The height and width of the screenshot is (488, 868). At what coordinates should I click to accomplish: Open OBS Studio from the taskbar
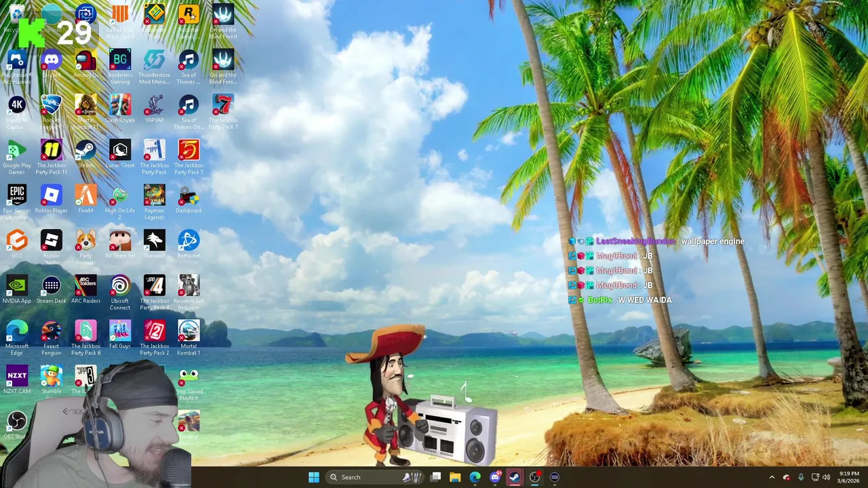534,477
